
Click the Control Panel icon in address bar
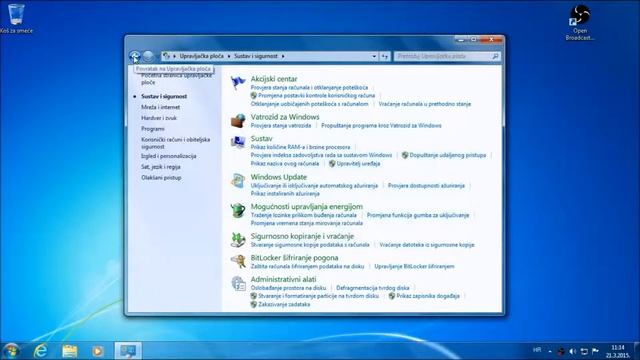(x=167, y=56)
